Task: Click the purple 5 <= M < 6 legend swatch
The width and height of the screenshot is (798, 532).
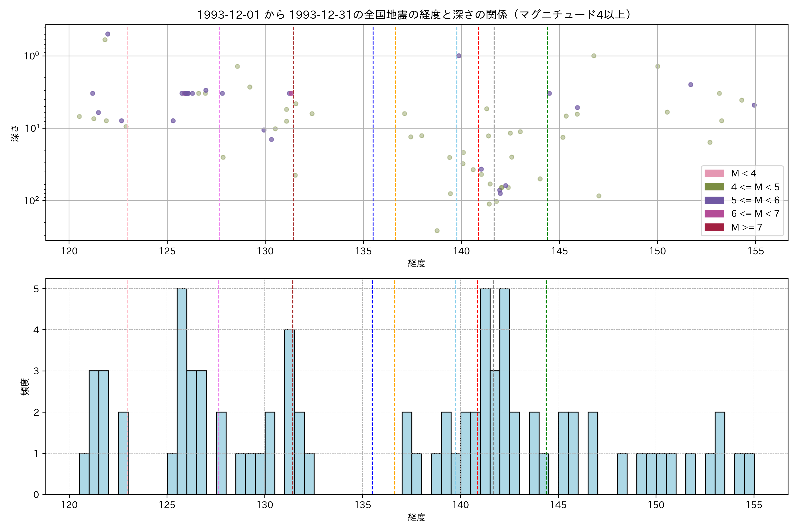Action: (x=714, y=200)
